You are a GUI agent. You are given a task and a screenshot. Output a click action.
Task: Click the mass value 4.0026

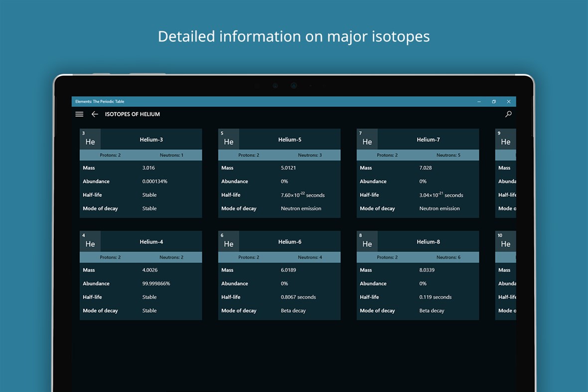click(149, 270)
